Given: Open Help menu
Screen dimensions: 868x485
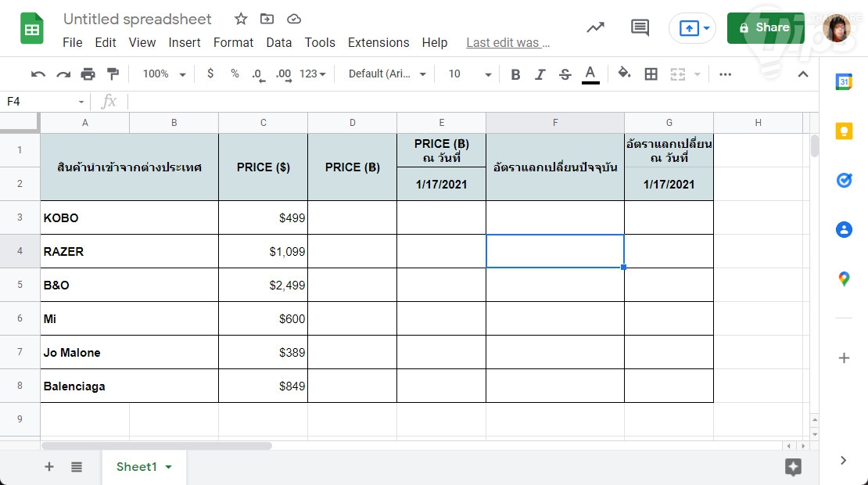Looking at the screenshot, I should point(435,42).
